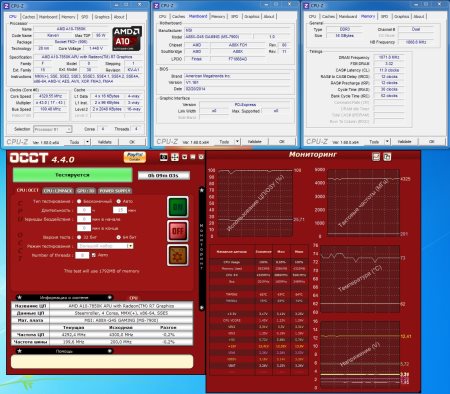Click the copy icon in the Мониторинг header
This screenshot has width=450, height=394.
pos(387,156)
